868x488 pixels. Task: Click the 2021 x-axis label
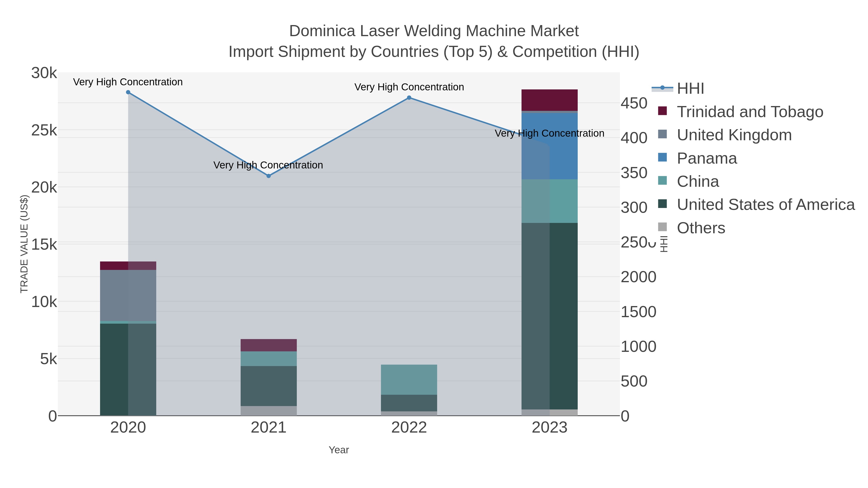[x=269, y=428]
